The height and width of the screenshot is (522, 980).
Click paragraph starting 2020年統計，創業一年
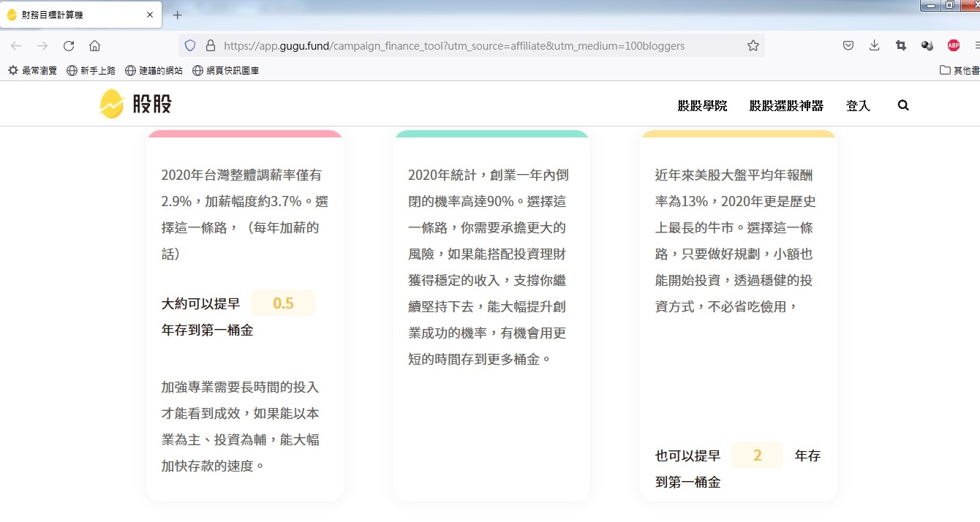pos(489,268)
